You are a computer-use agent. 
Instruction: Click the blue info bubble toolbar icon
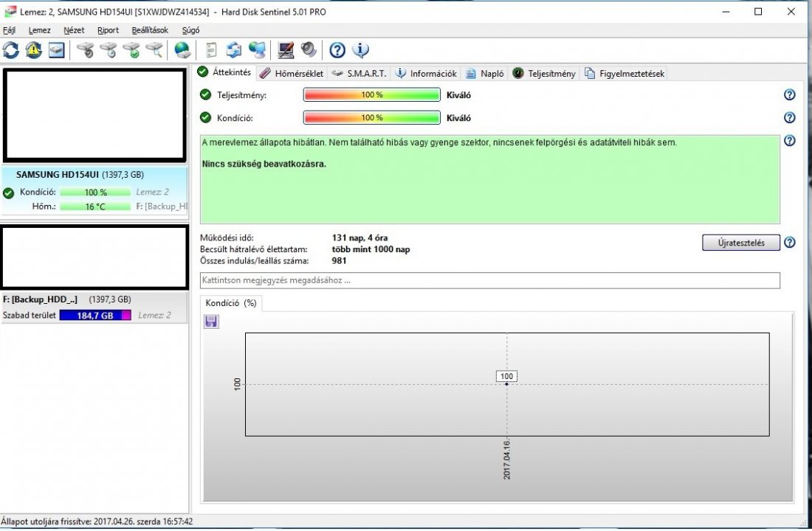[x=360, y=50]
